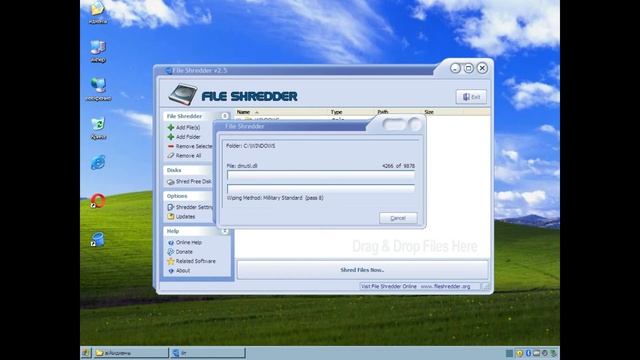This screenshot has height=360, width=640.
Task: Open Related Software entry
Action: (x=196, y=261)
